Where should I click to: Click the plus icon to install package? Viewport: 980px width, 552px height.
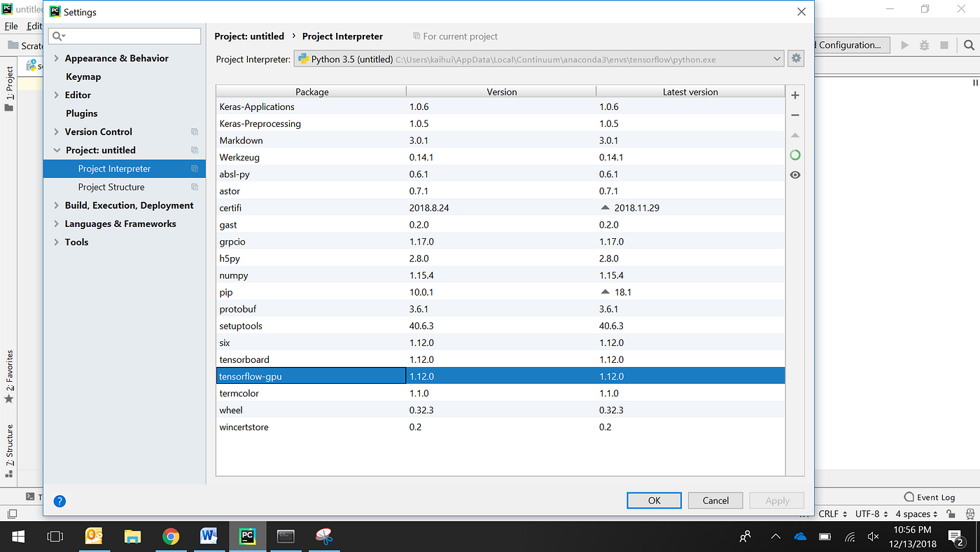point(794,95)
